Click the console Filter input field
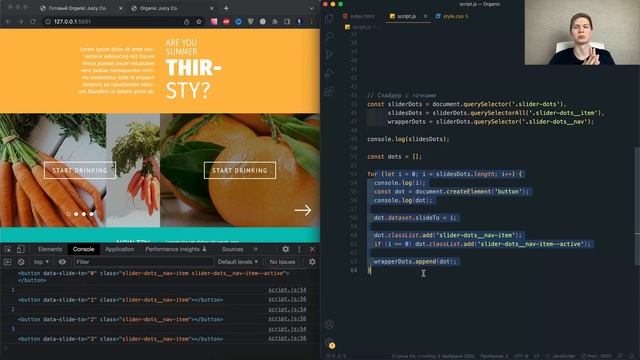The height and width of the screenshot is (360, 640). click(144, 262)
